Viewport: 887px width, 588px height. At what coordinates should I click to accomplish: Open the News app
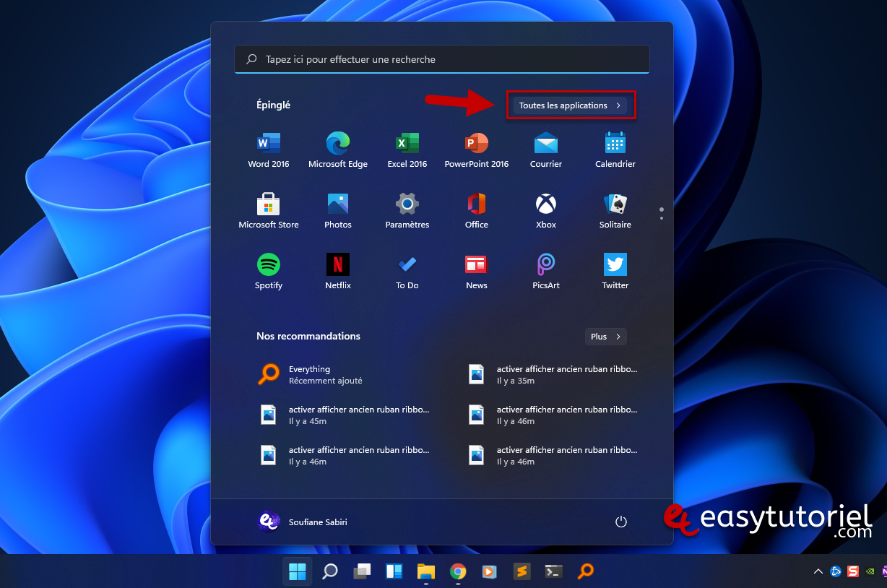coord(477,272)
